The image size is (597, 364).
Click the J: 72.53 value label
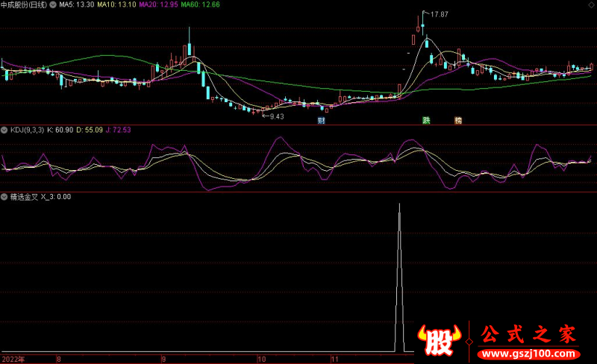(117, 130)
